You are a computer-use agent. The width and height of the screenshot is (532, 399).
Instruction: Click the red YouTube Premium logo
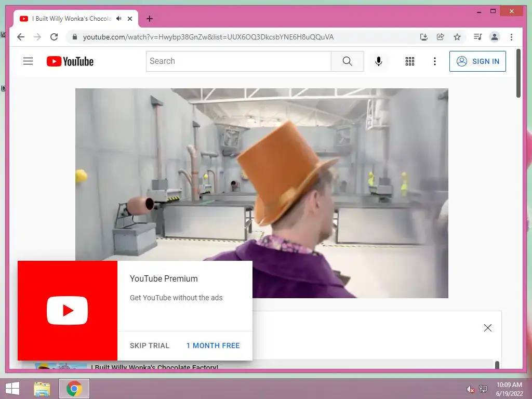tap(67, 311)
